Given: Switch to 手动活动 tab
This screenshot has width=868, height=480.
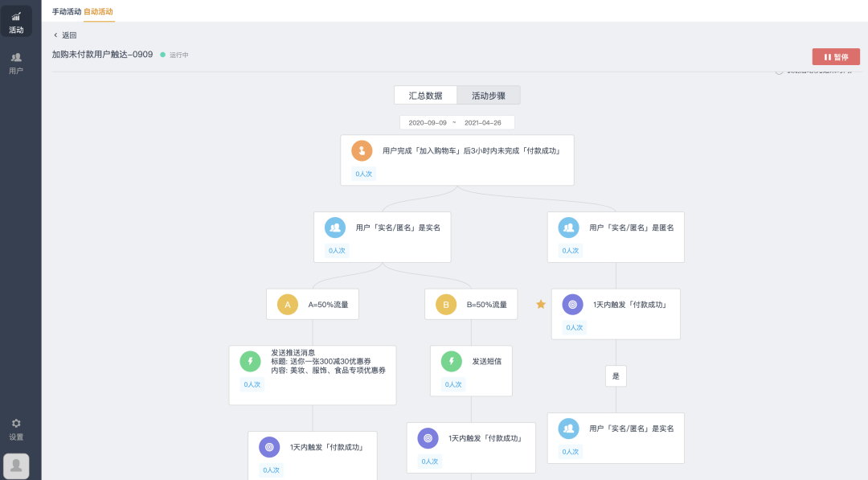Looking at the screenshot, I should [x=66, y=11].
